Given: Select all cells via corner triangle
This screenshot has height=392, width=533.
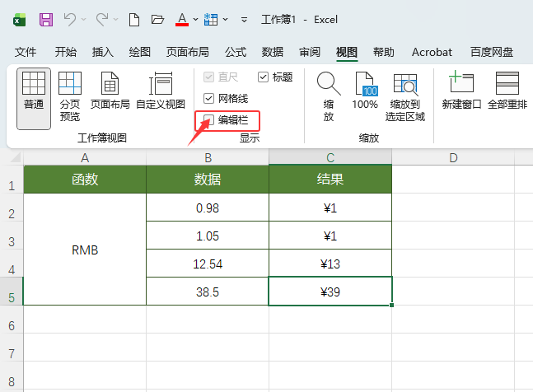Looking at the screenshot, I should [x=15, y=157].
